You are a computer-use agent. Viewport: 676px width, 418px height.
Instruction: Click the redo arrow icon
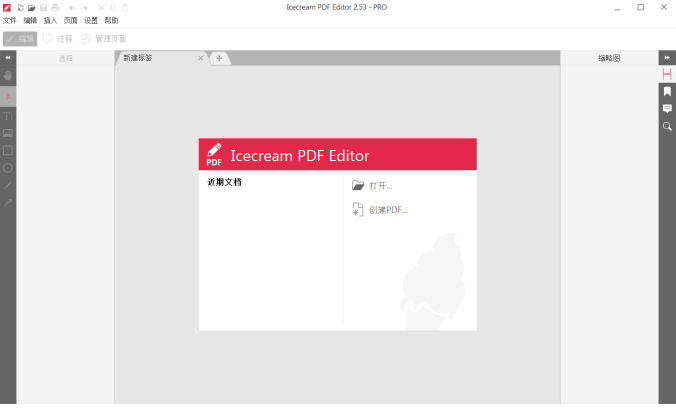pyautogui.click(x=84, y=7)
